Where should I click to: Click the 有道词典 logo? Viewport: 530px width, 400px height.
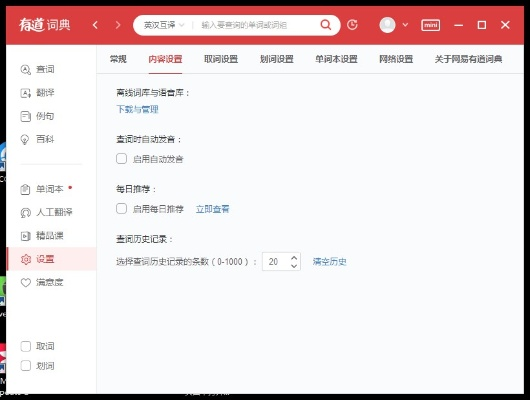[45, 25]
